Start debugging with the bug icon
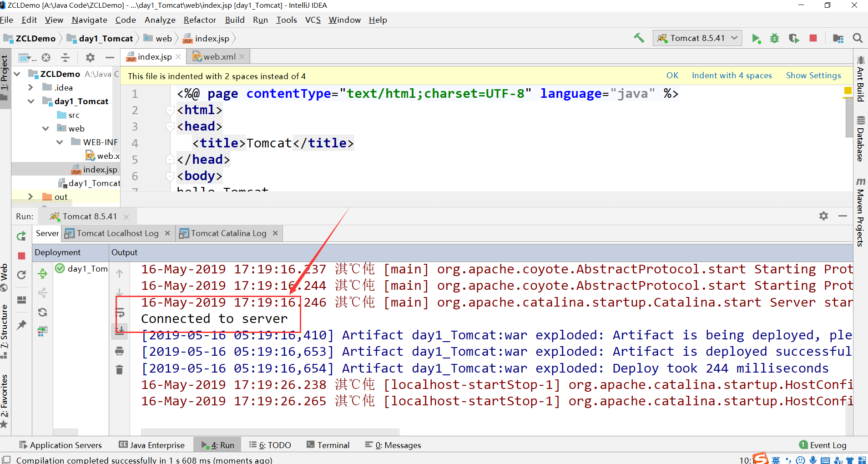868x464 pixels. click(x=774, y=38)
